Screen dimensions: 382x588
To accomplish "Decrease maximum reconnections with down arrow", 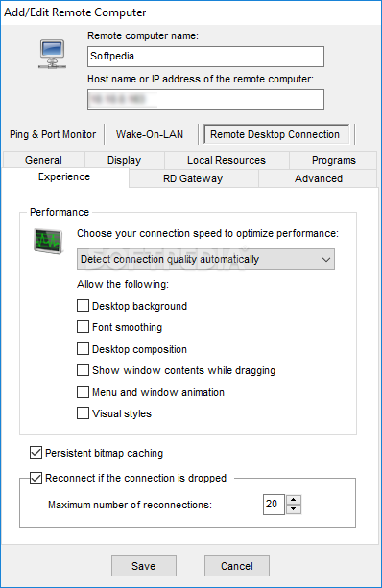I will (x=294, y=509).
